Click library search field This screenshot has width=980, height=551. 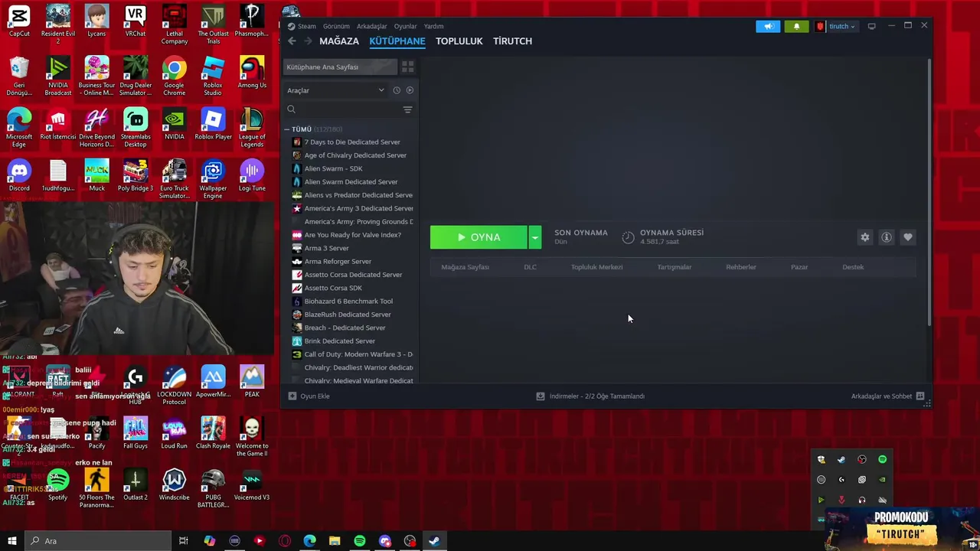342,109
